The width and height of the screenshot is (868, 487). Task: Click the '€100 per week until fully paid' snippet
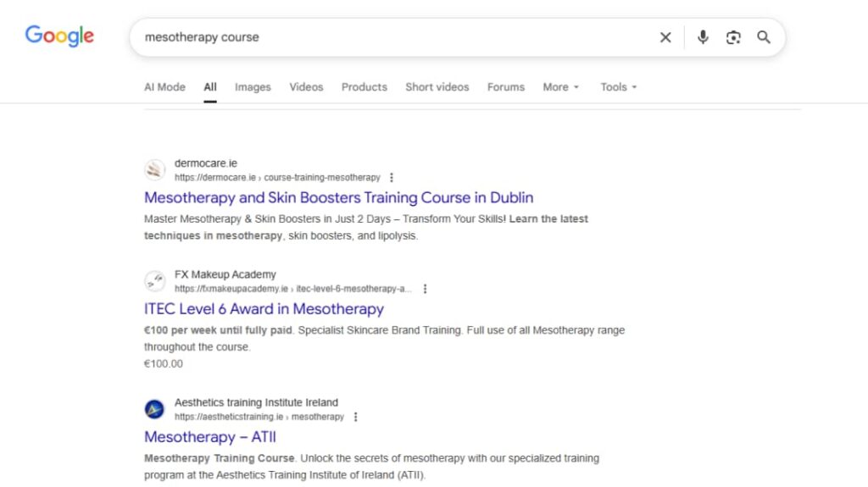tap(218, 330)
